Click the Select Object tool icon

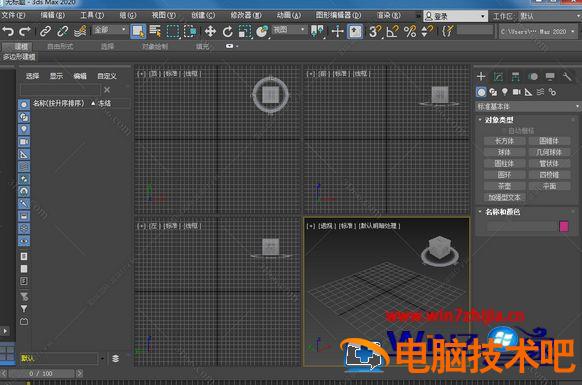pyautogui.click(x=138, y=31)
